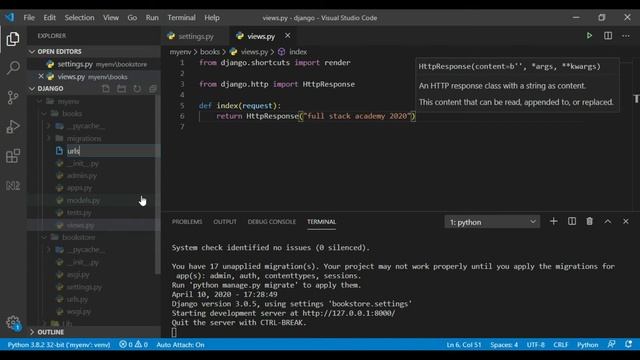Image resolution: width=640 pixels, height=360 pixels.
Task: Switch to the OUTPUT panel tab
Action: 225,222
